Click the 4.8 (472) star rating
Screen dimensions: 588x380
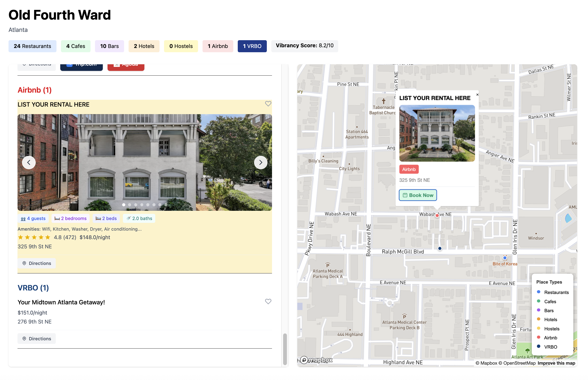click(x=47, y=237)
